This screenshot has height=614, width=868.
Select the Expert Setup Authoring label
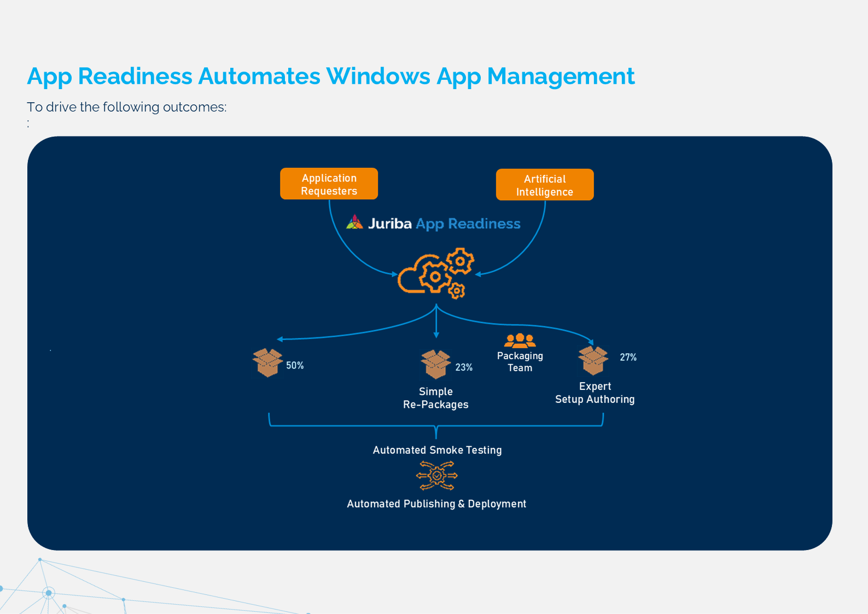595,393
